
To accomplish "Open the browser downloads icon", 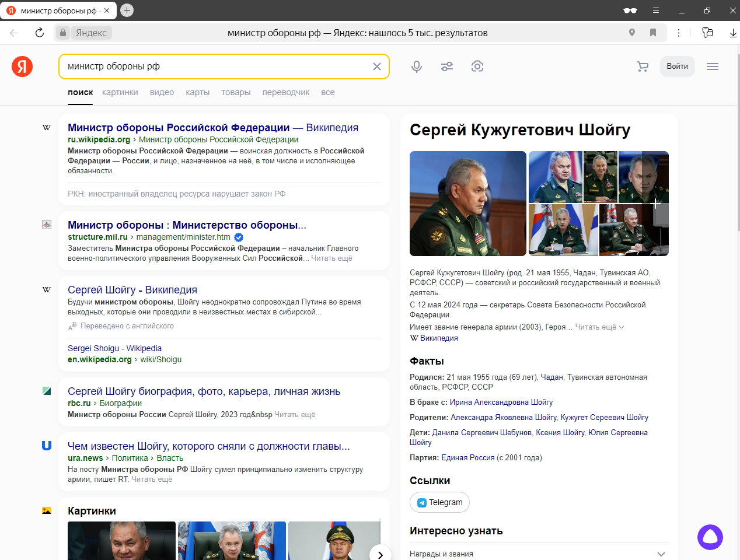I will [x=733, y=33].
